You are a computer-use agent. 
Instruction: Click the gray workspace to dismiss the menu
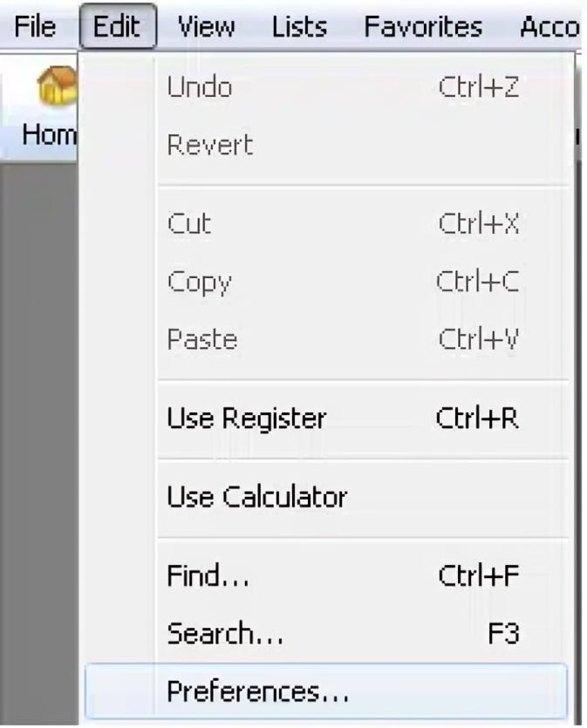click(x=39, y=441)
